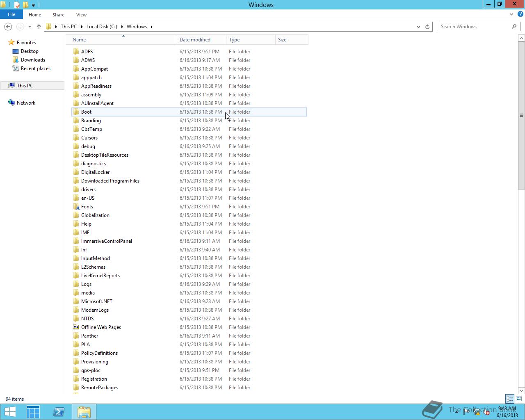Open Server Manager from taskbar

(x=33, y=412)
